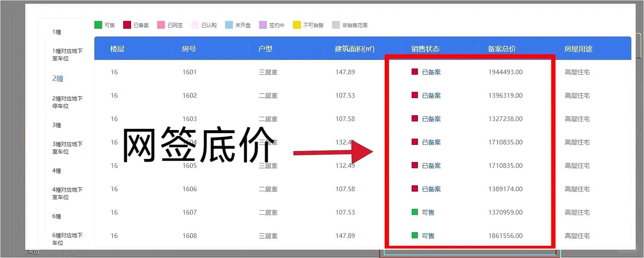
Task: Click the purple 签约中 legend swatch
Action: 263,25
